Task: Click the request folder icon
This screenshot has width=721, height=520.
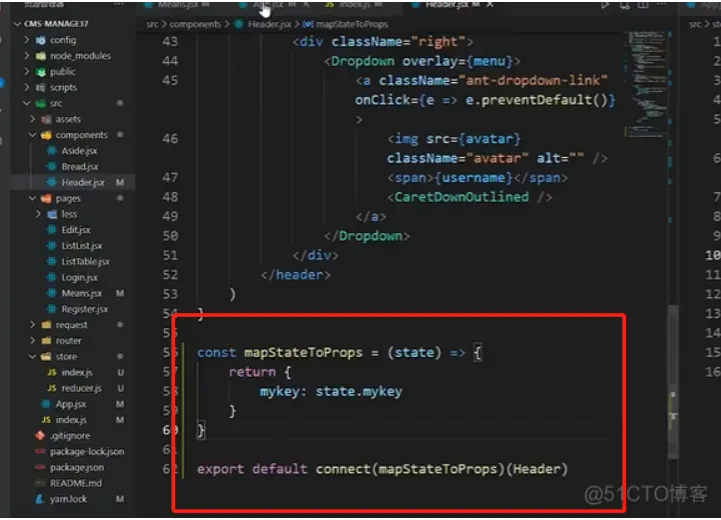Action: (46, 325)
